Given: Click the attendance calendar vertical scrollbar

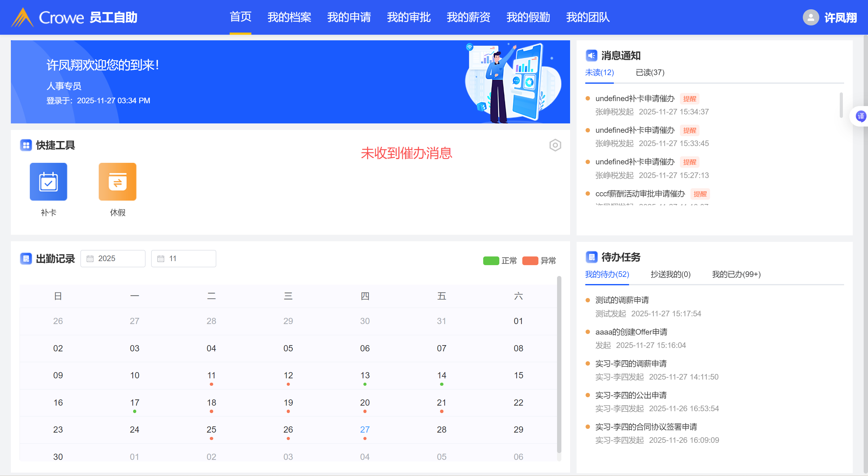Looking at the screenshot, I should pos(559,363).
